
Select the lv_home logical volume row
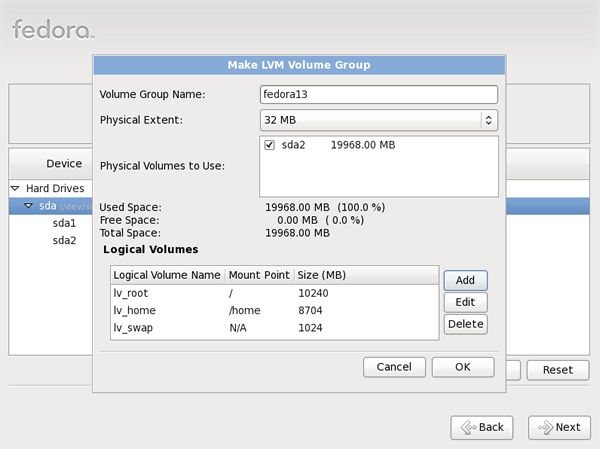tap(274, 310)
